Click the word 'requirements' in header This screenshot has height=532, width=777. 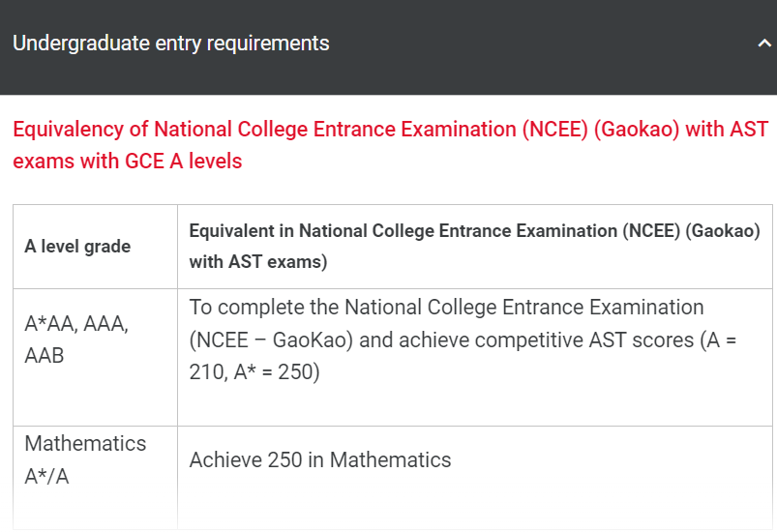pos(268,44)
